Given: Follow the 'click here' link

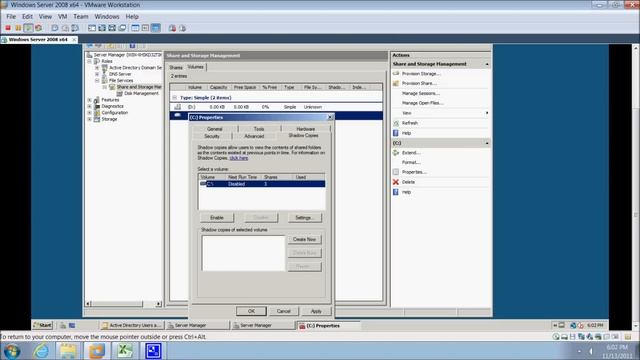Looking at the screenshot, I should click(239, 158).
